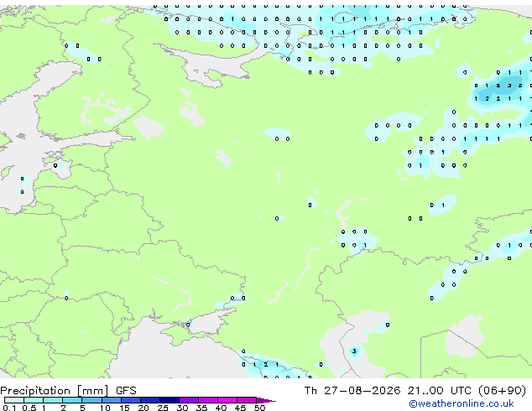The height and width of the screenshot is (411, 532).
Task: Pick the 40–45 mm magenta legend swatch
Action: click(227, 400)
